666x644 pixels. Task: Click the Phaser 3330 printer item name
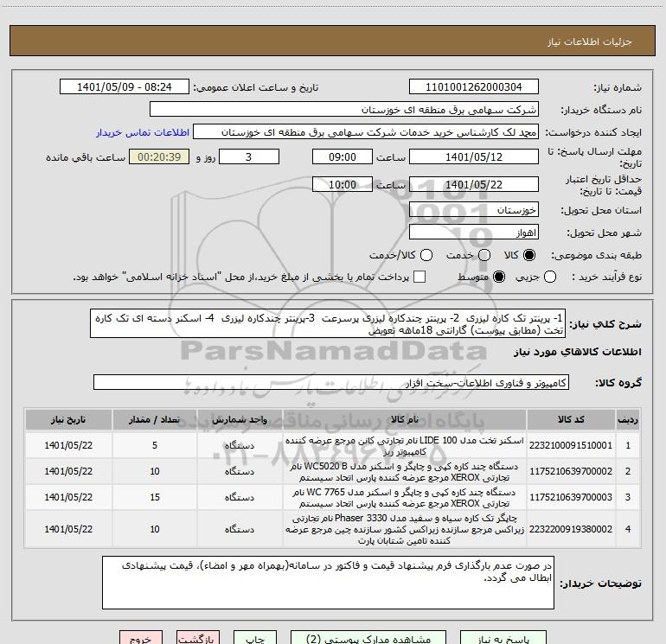click(x=405, y=529)
